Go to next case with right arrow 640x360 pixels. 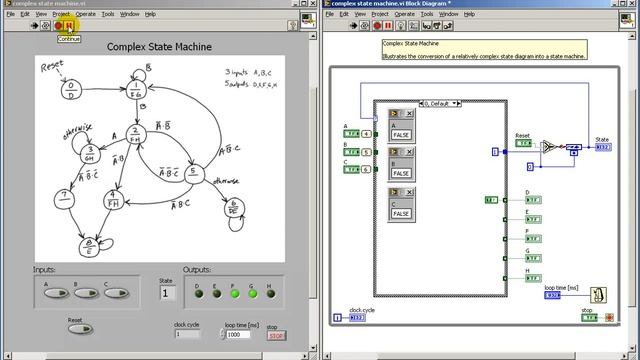click(459, 104)
